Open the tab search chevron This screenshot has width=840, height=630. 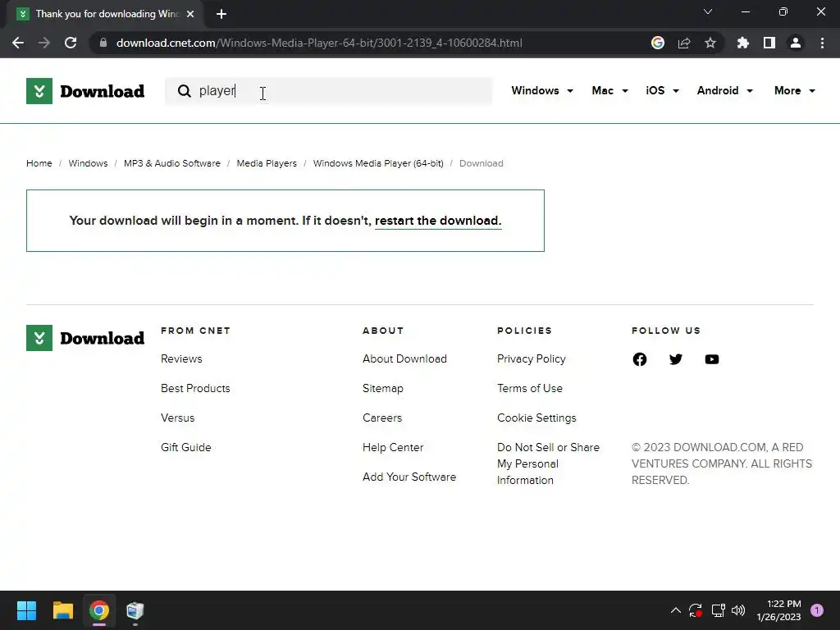[x=708, y=11]
